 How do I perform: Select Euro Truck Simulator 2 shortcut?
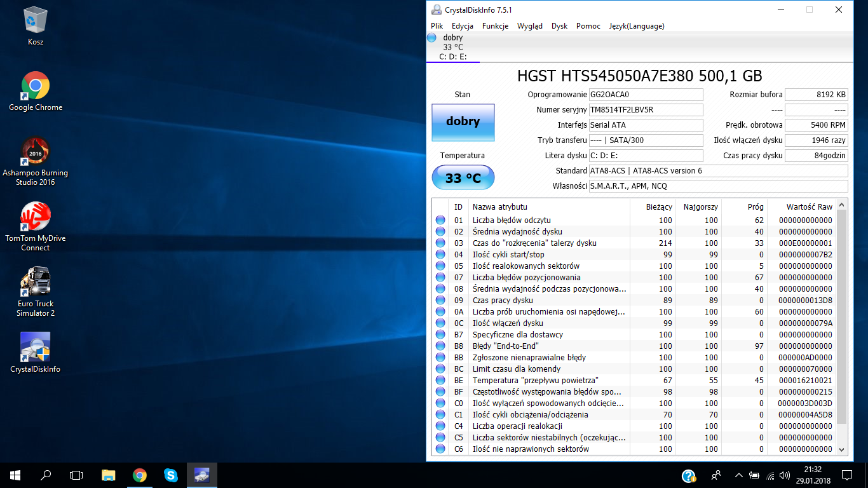[36, 292]
